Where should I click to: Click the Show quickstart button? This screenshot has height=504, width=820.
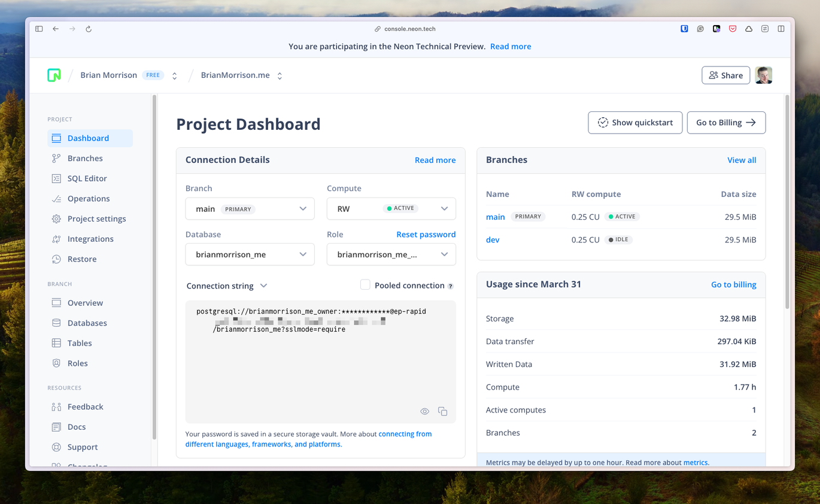pos(635,123)
